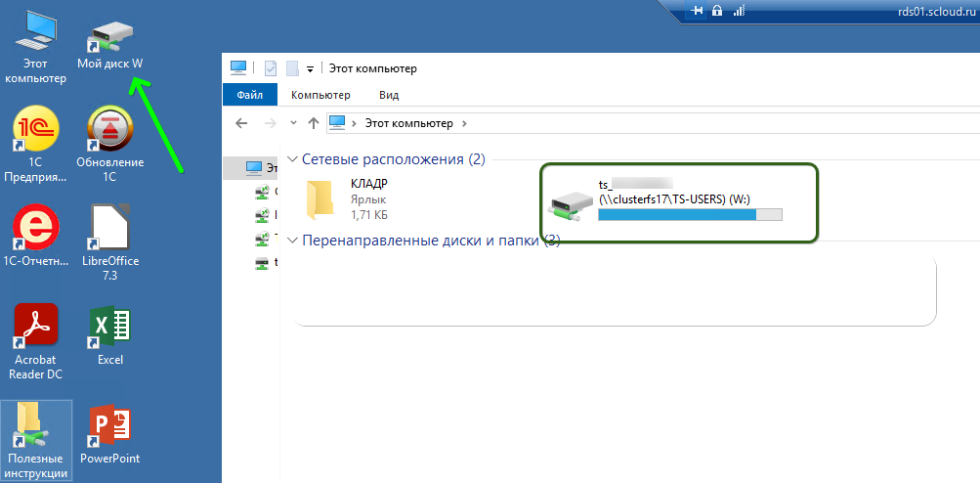Collapse the Сетевые расположения (2) group
The height and width of the screenshot is (483, 980).
pyautogui.click(x=292, y=159)
